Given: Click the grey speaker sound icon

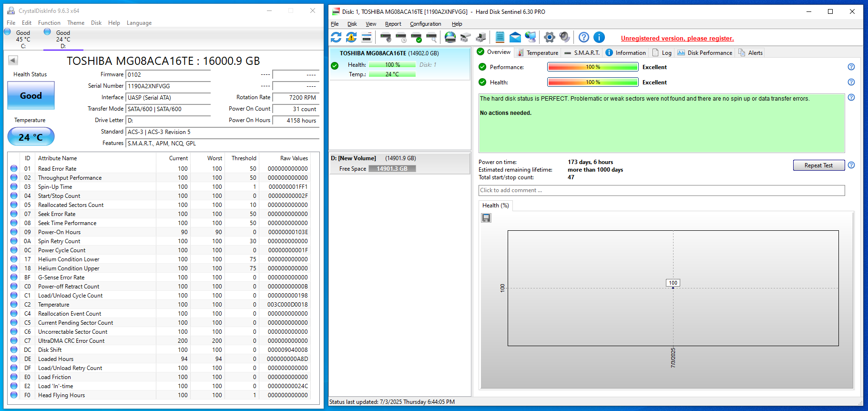Looking at the screenshot, I should click(565, 37).
